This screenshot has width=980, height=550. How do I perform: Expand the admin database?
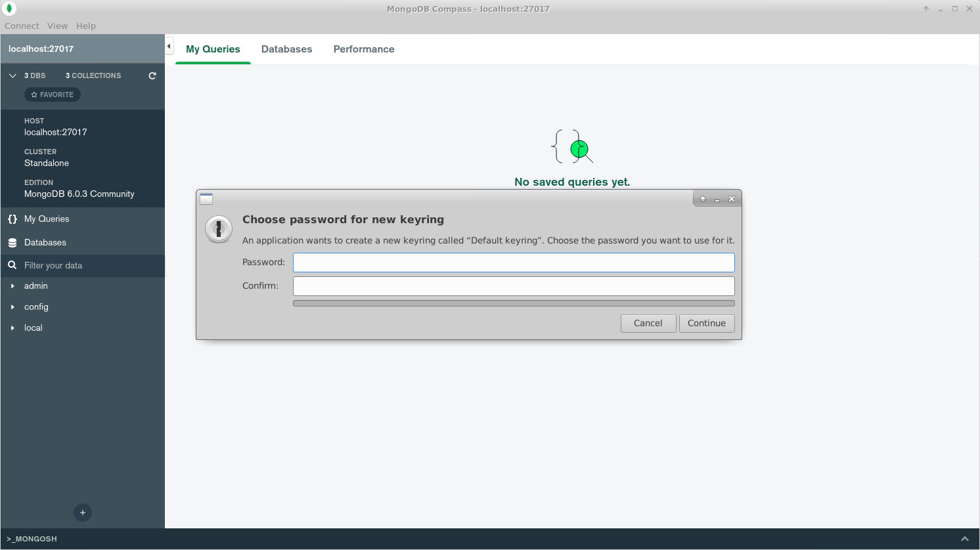(12, 286)
